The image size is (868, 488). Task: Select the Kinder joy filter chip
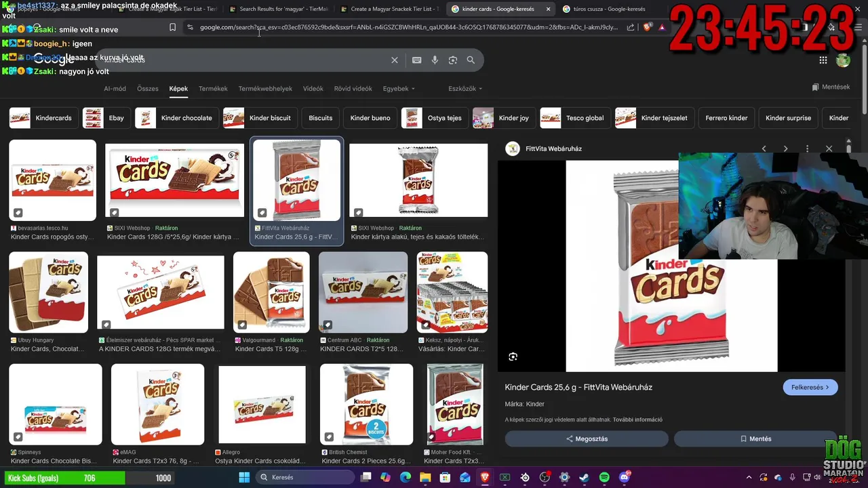click(x=504, y=118)
